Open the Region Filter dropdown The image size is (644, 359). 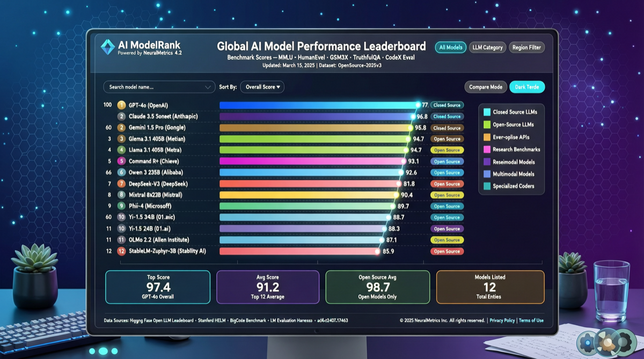pyautogui.click(x=526, y=47)
